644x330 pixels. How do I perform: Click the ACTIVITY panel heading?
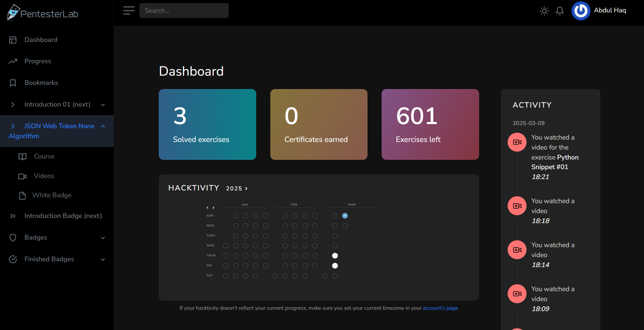532,105
